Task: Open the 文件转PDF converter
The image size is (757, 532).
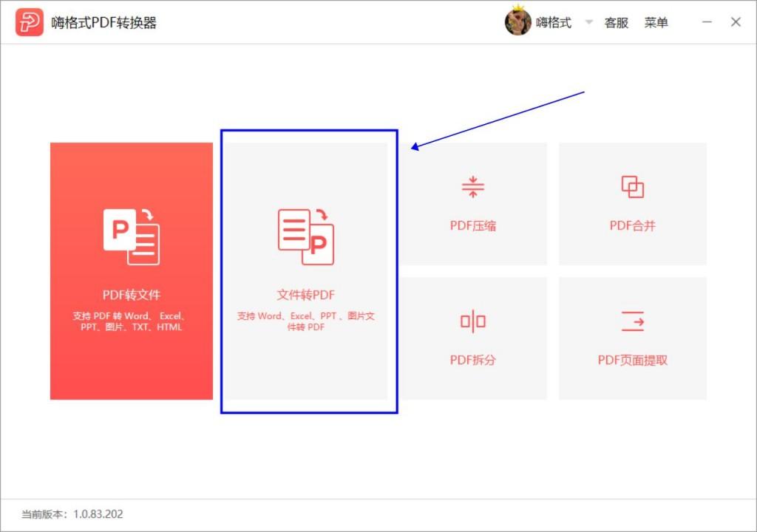Action: [308, 270]
